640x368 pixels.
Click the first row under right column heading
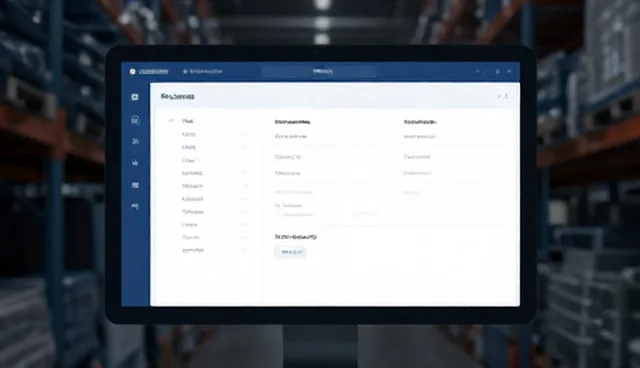(x=419, y=137)
